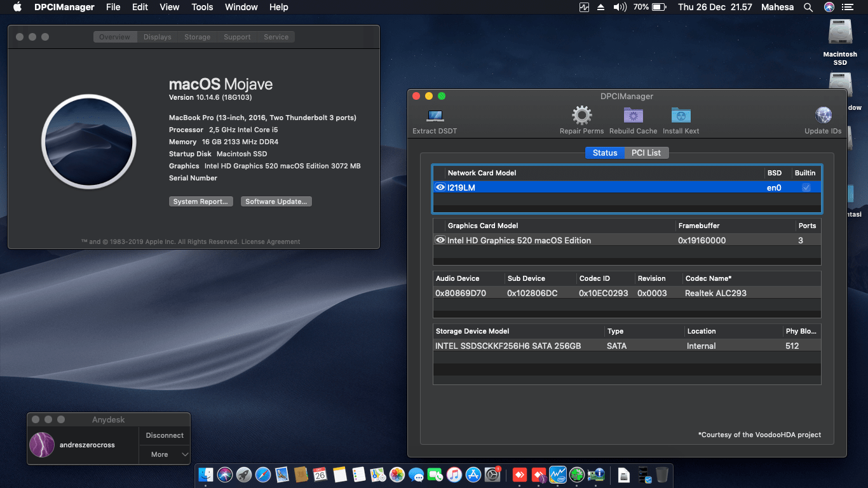Click the eject icon in menu bar

[601, 7]
